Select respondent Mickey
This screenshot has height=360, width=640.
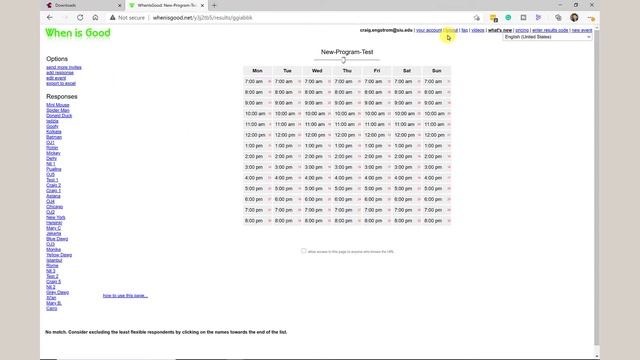[x=53, y=153]
